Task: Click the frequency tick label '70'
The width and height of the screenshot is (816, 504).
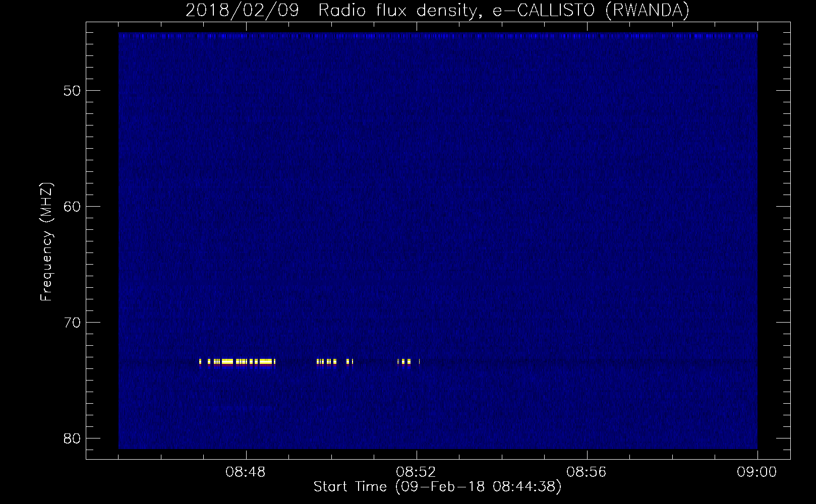Action: click(73, 323)
